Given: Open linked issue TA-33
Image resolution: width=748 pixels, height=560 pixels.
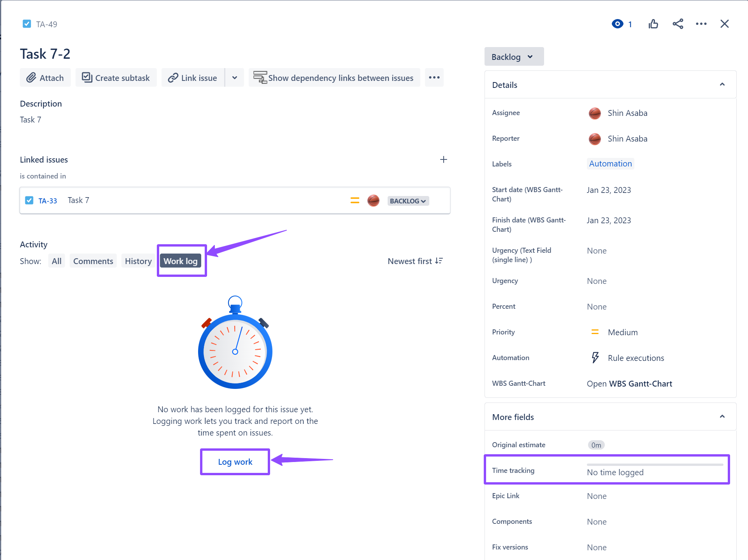Looking at the screenshot, I should (x=48, y=201).
